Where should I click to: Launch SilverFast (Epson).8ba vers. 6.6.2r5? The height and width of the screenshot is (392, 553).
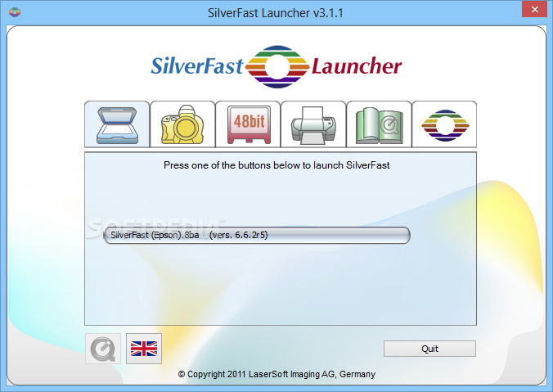coord(257,235)
